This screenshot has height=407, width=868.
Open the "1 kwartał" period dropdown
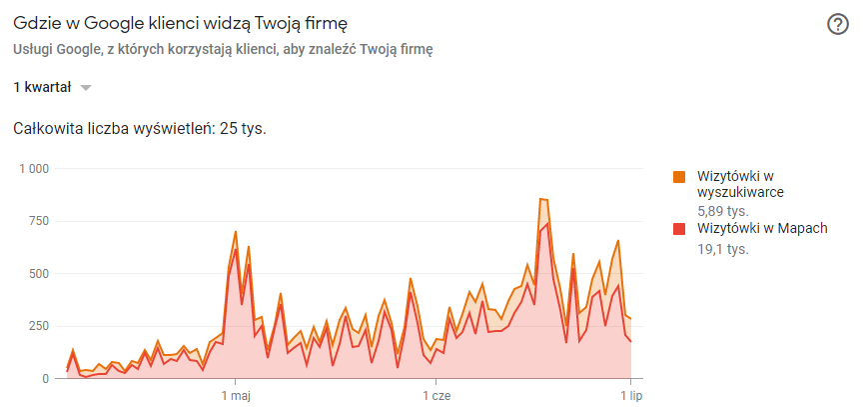point(42,88)
